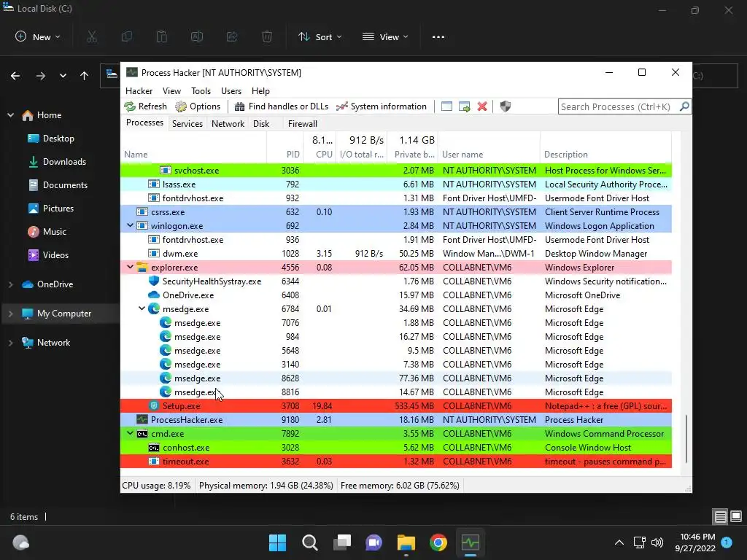Switch to the Disk tab
747x560 pixels.
tap(261, 124)
